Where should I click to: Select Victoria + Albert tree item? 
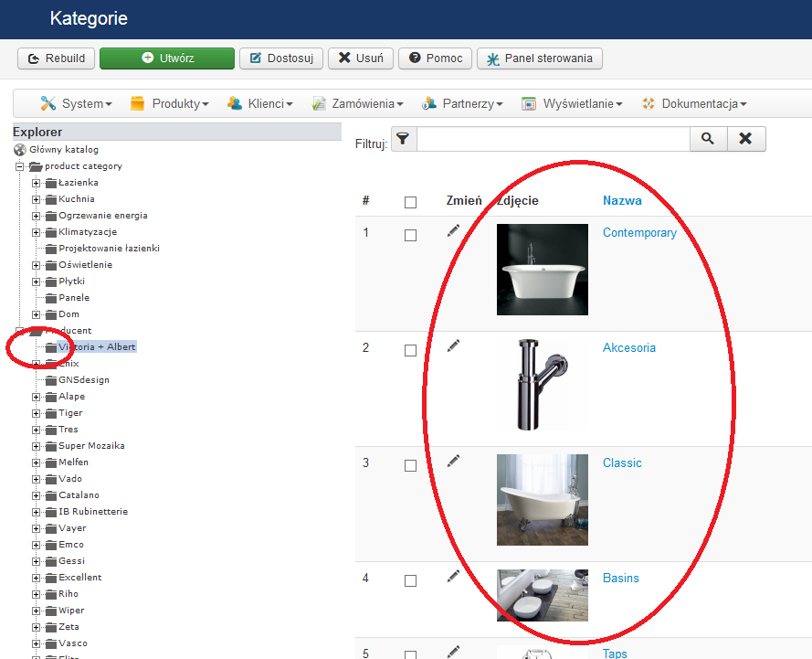pyautogui.click(x=97, y=347)
